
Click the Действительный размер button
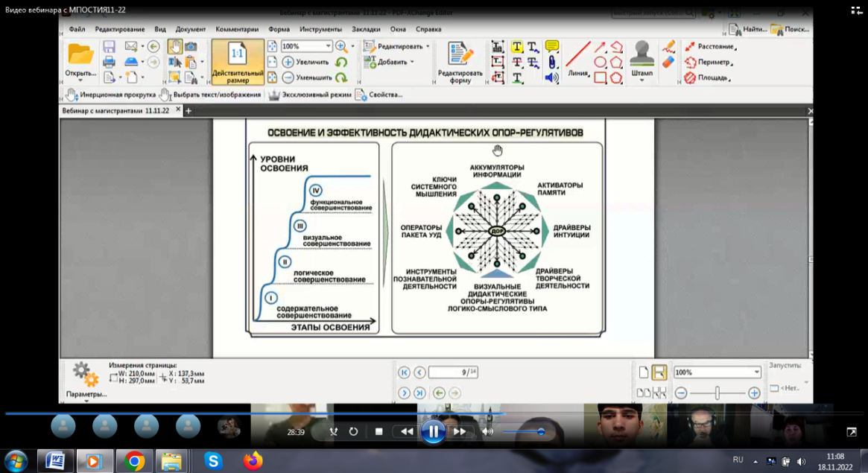[238, 62]
